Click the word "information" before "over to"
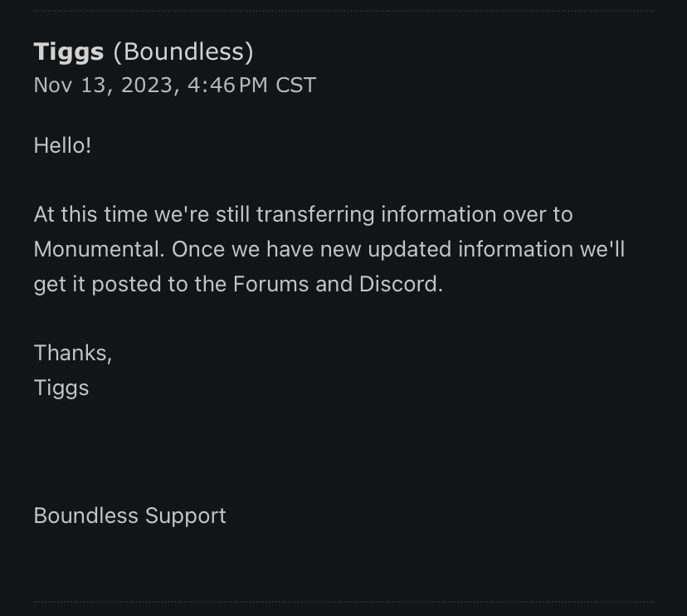 tap(438, 214)
